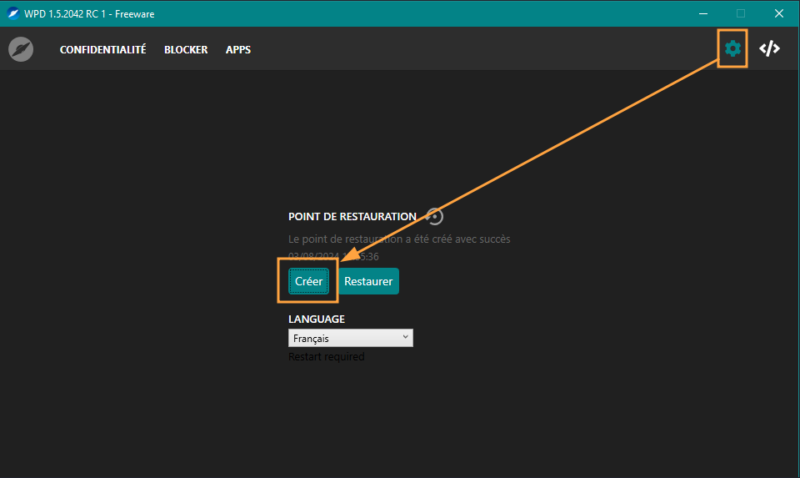Minimize the WPD window
The height and width of the screenshot is (478, 800).
(703, 14)
